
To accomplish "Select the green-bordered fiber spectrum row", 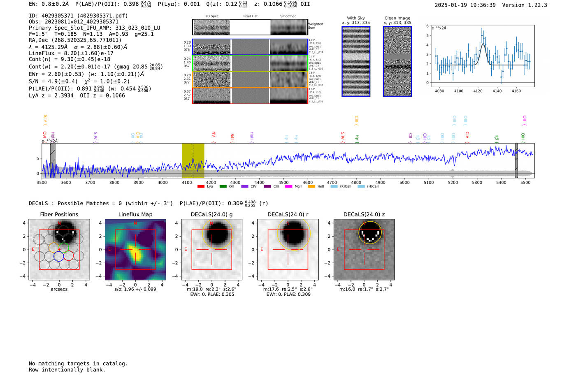I will pos(250,63).
